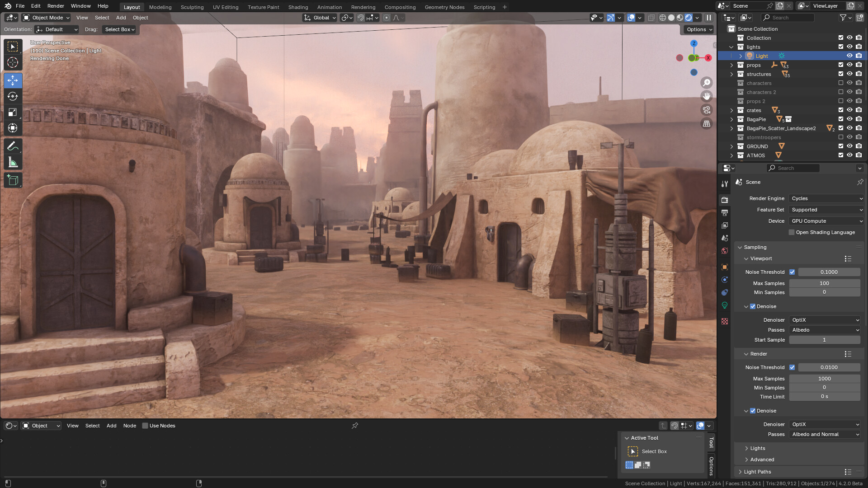Select the Move tool in the toolbar

pyautogui.click(x=13, y=80)
